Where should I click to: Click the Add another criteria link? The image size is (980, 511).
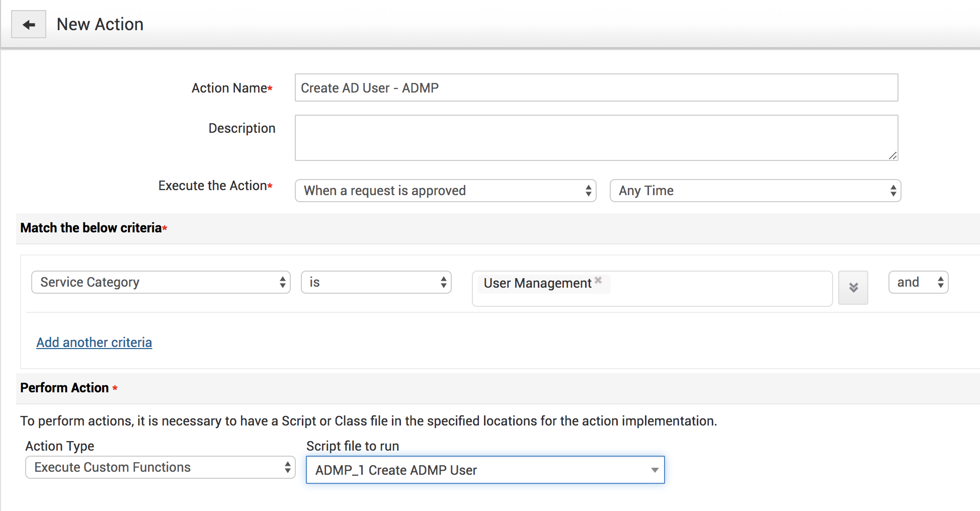(94, 343)
